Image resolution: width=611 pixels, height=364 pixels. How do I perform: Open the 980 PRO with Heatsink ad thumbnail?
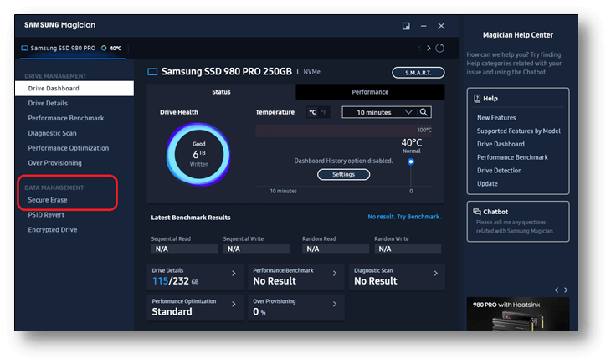518,319
